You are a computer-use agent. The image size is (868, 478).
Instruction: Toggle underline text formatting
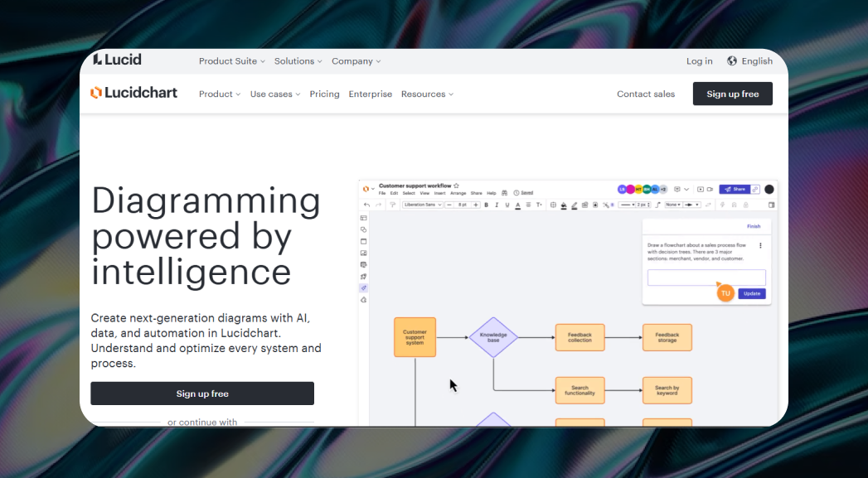[x=507, y=205]
